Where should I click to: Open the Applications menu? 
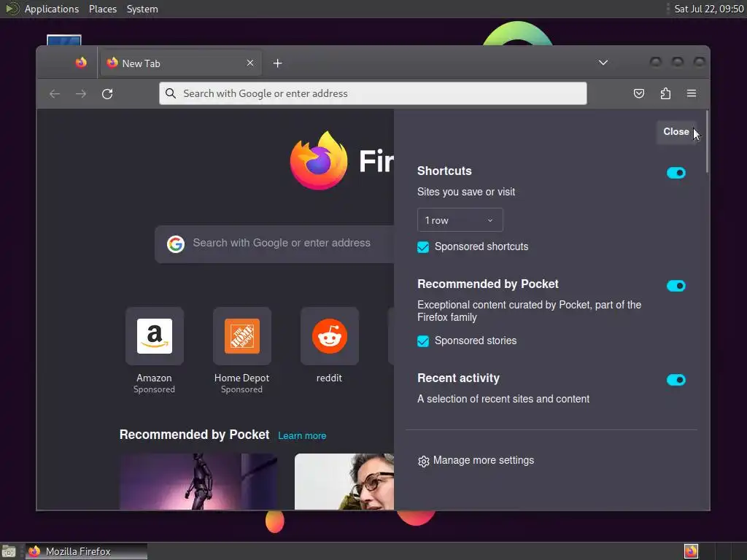[52, 9]
